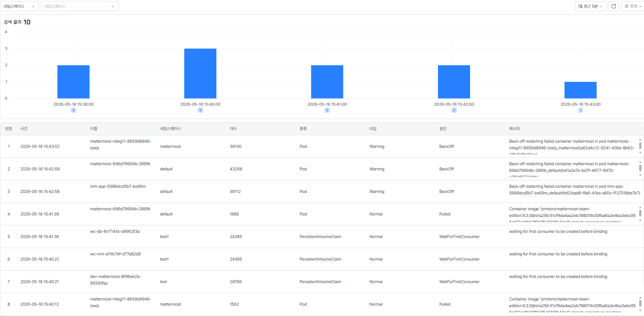Click row 2 message scroll-down arrow
Screen dimensions: 644x316
click(x=640, y=175)
